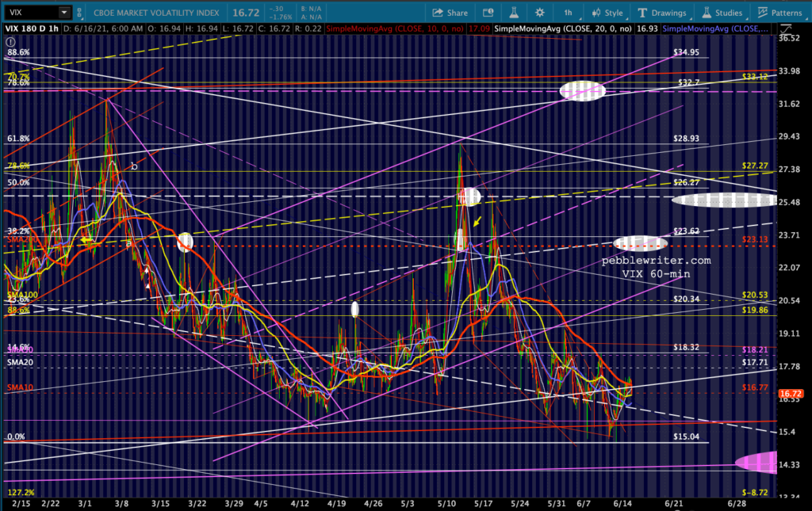Click the 5/10 date on time axis
The height and width of the screenshot is (511, 812).
pyautogui.click(x=446, y=504)
